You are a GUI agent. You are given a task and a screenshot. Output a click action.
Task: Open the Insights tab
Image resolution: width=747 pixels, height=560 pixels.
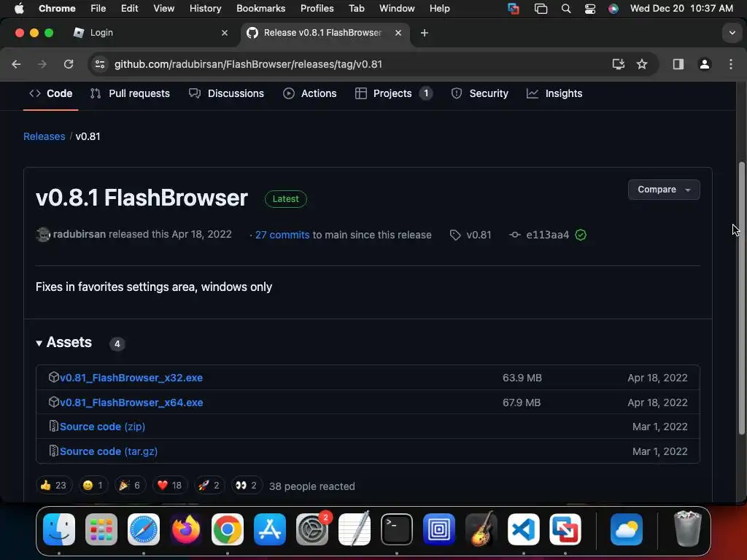pos(554,93)
